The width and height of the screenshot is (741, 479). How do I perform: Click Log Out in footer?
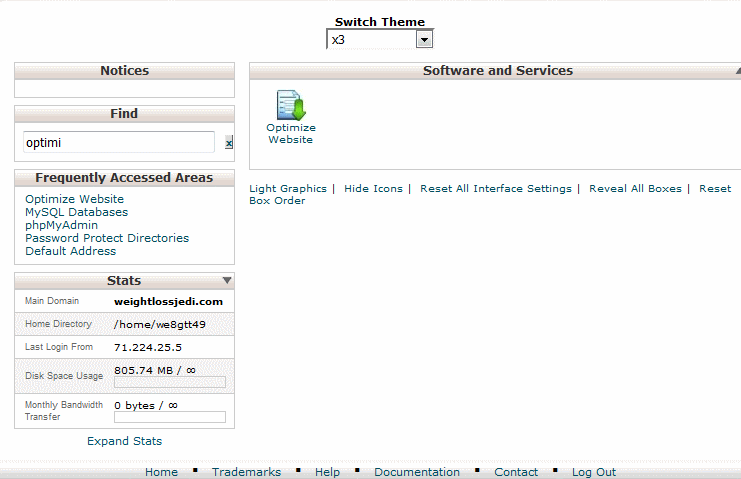(594, 472)
